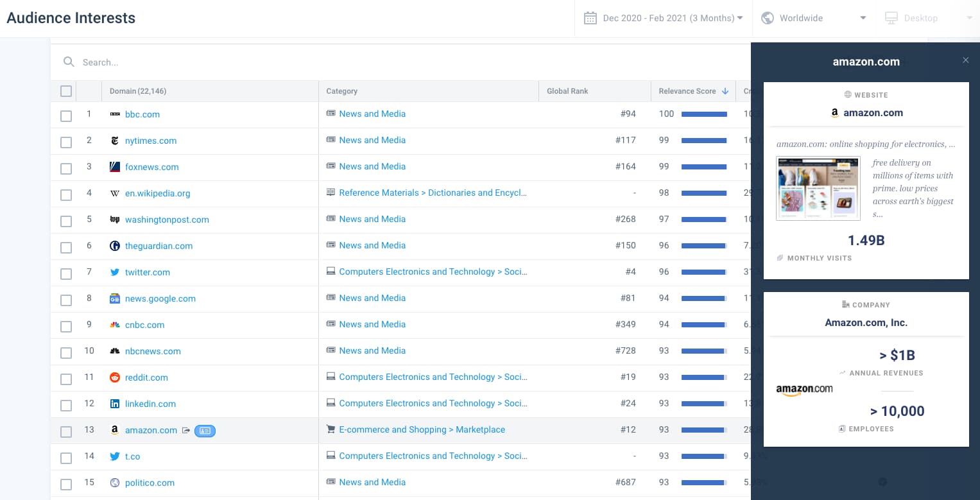Open the linkedin.com domain link

150,404
